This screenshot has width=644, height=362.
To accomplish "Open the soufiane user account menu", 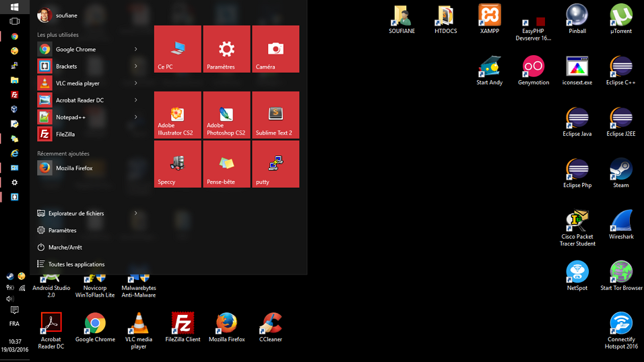I will coord(57,15).
